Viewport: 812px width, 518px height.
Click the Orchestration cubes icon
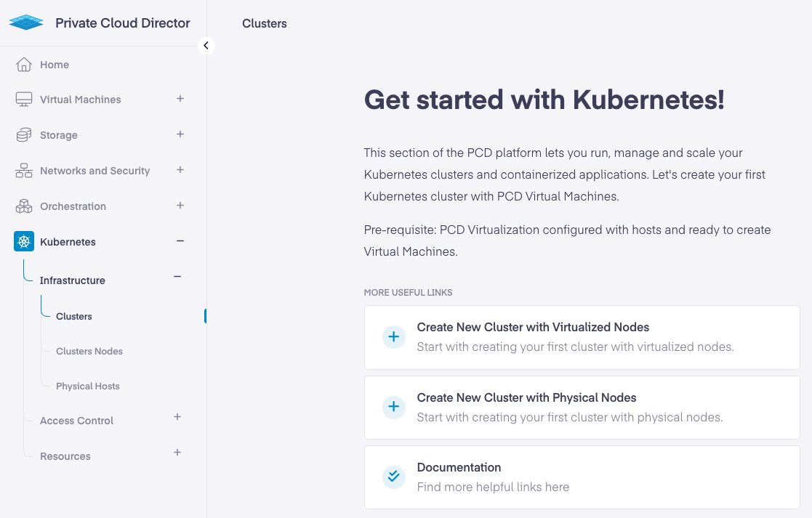tap(24, 206)
